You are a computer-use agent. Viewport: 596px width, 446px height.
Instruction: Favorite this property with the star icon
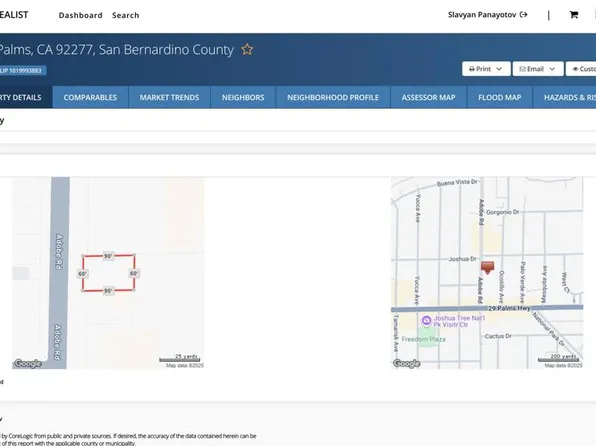point(247,49)
